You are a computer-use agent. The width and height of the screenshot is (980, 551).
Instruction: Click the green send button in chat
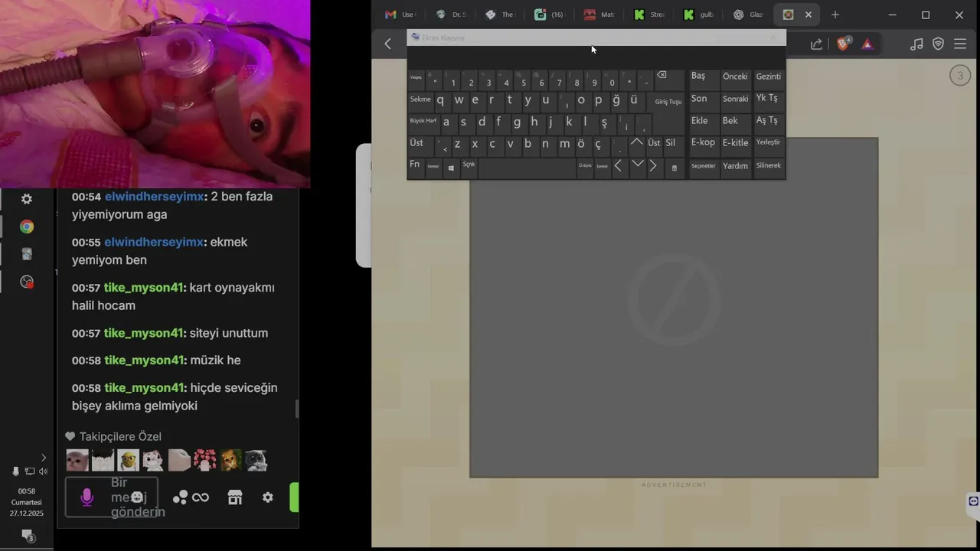[x=294, y=497]
